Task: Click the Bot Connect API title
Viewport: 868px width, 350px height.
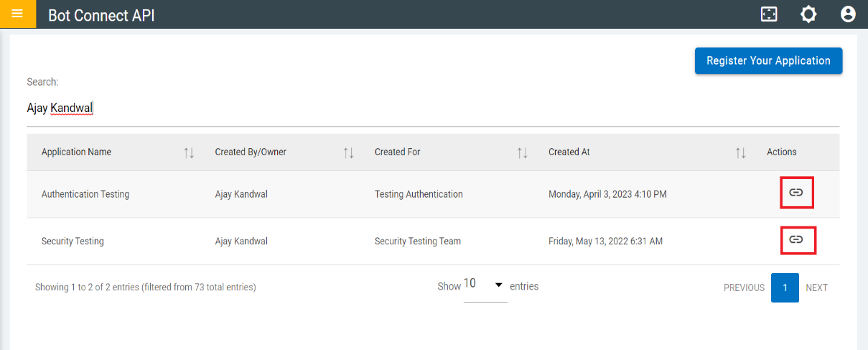Action: click(x=101, y=15)
